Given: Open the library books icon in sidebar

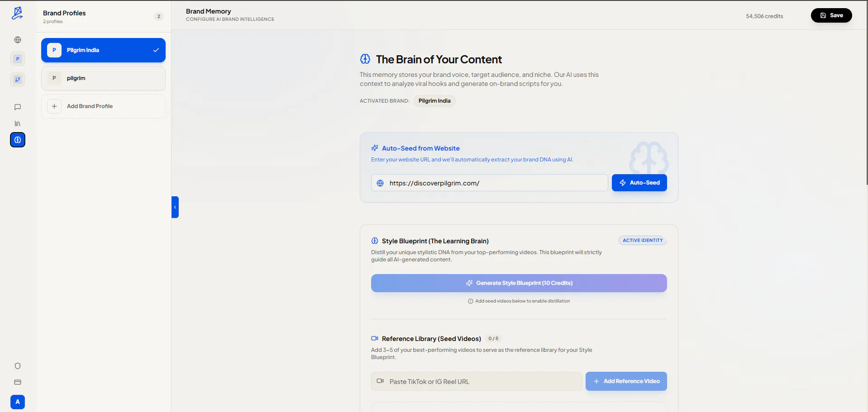Looking at the screenshot, I should point(18,123).
